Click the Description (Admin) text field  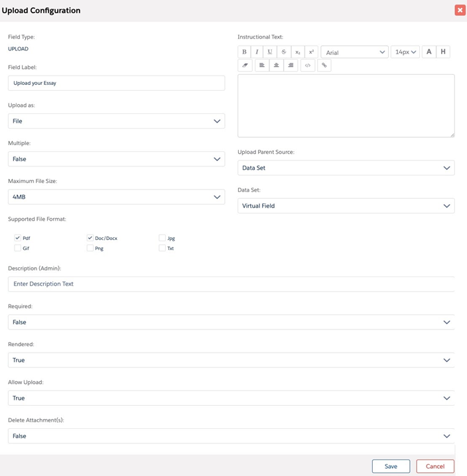231,284
